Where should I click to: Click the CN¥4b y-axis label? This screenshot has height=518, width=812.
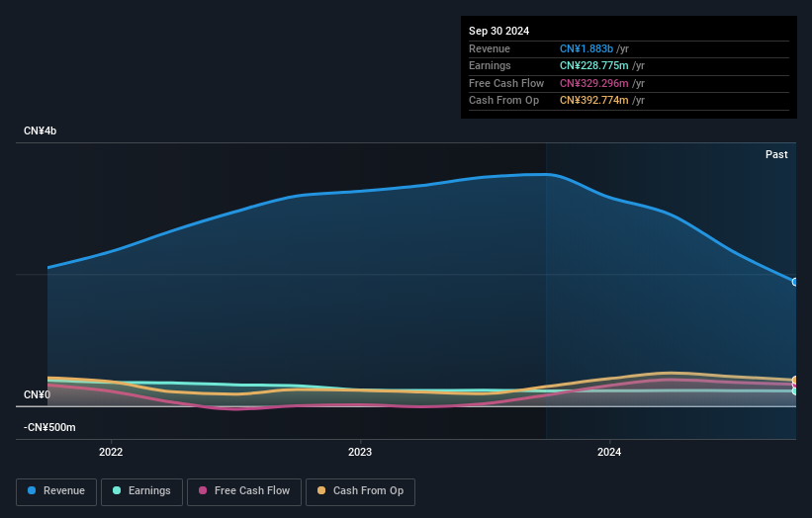coord(40,130)
